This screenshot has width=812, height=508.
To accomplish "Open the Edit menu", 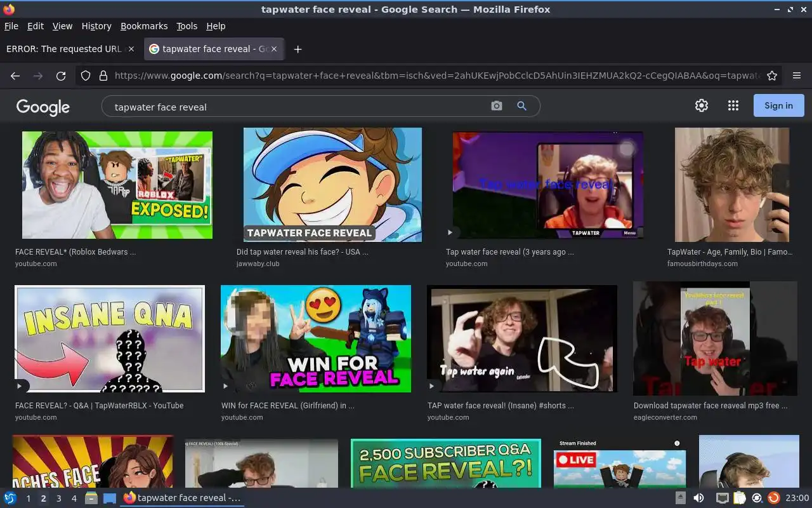I will click(36, 26).
